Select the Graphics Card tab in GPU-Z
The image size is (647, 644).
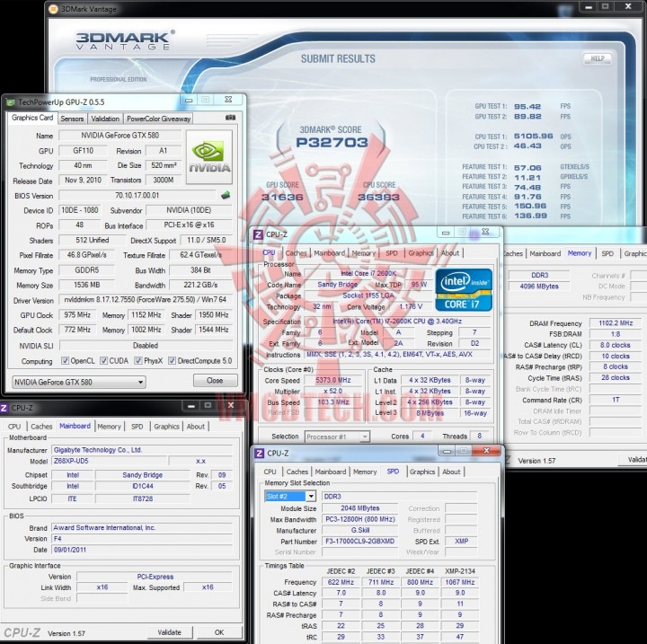point(32,118)
